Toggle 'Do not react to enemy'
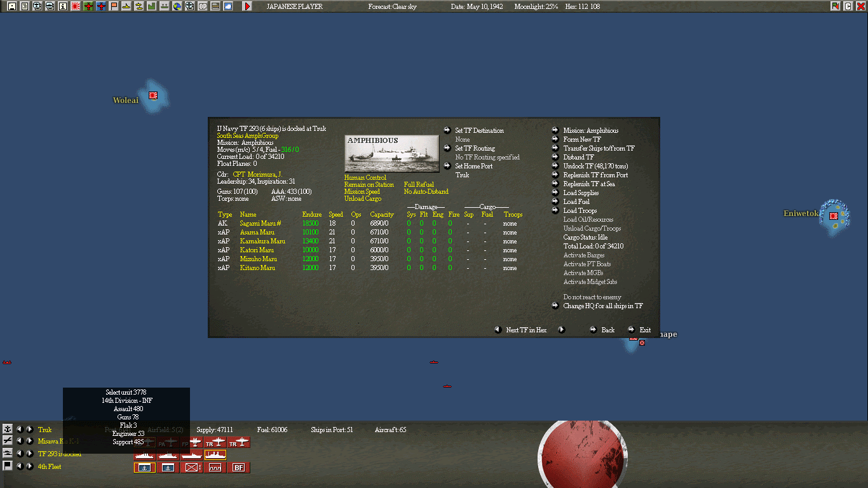 (x=592, y=297)
